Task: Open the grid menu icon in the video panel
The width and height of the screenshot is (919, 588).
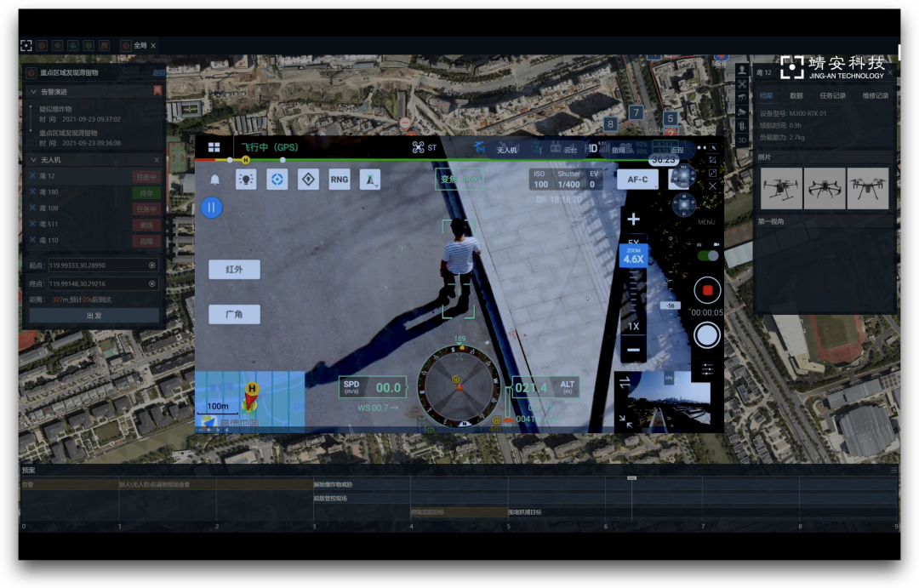Action: click(x=214, y=147)
